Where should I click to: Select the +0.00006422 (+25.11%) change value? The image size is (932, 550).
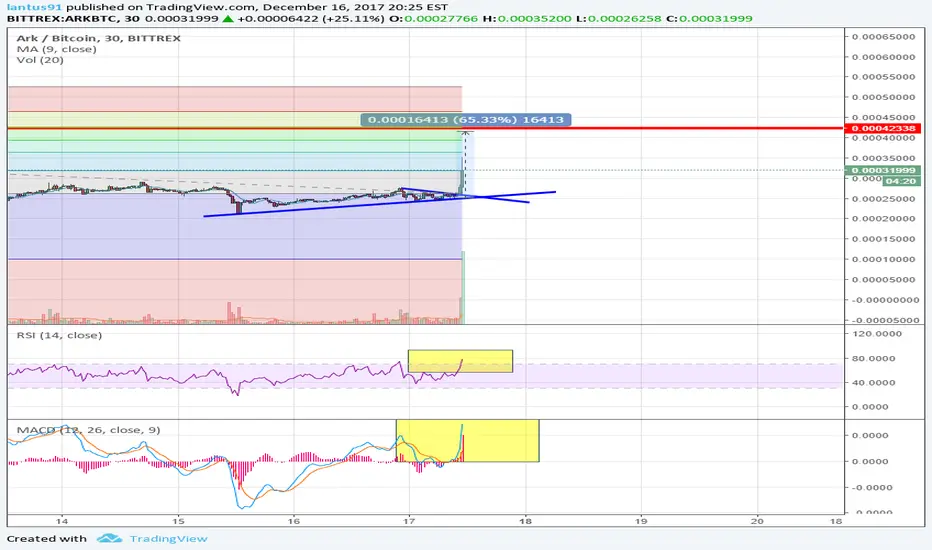[310, 19]
